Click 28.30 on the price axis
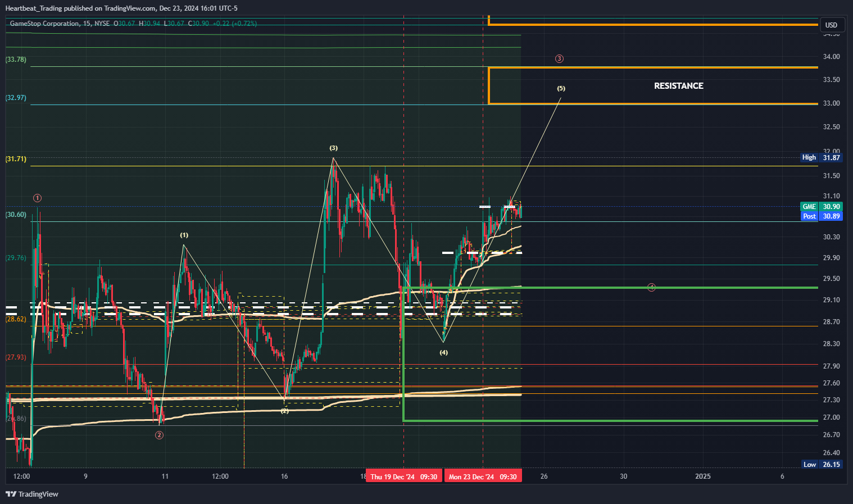853x504 pixels. (x=831, y=344)
